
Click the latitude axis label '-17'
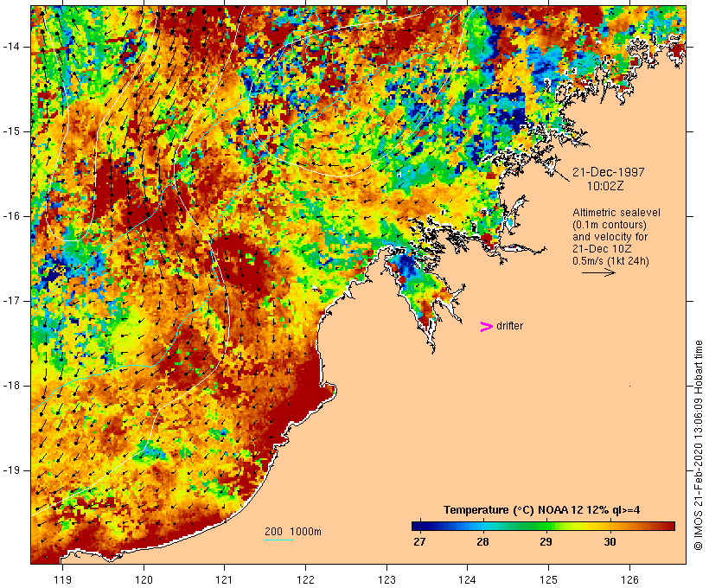click(x=10, y=301)
